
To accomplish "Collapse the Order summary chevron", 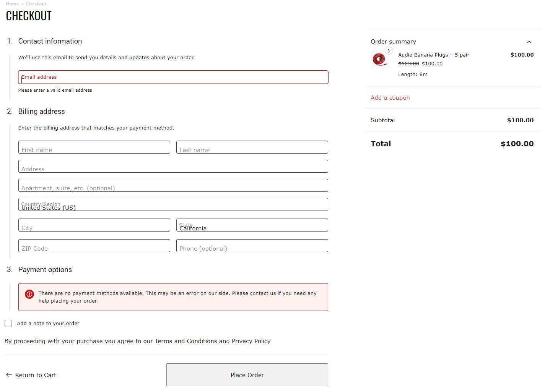I will click(529, 42).
